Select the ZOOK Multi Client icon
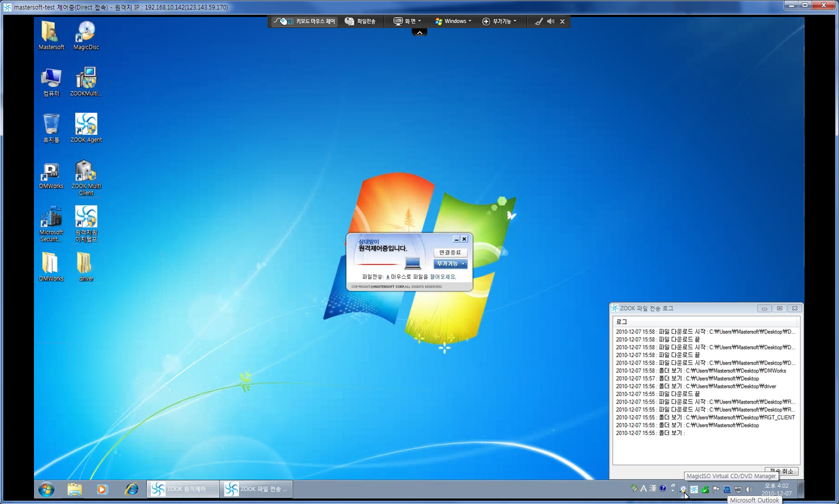The height and width of the screenshot is (504, 839). [x=86, y=178]
